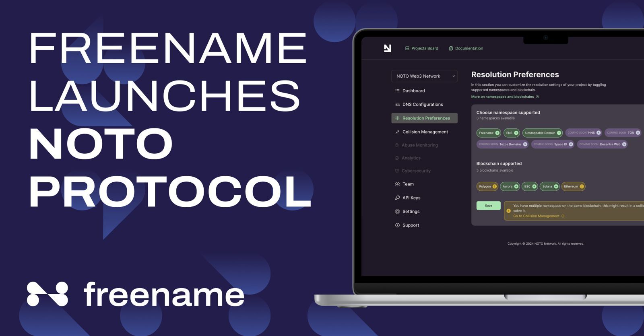Click the warning icon in collision alert
This screenshot has height=336, width=644.
coord(509,211)
